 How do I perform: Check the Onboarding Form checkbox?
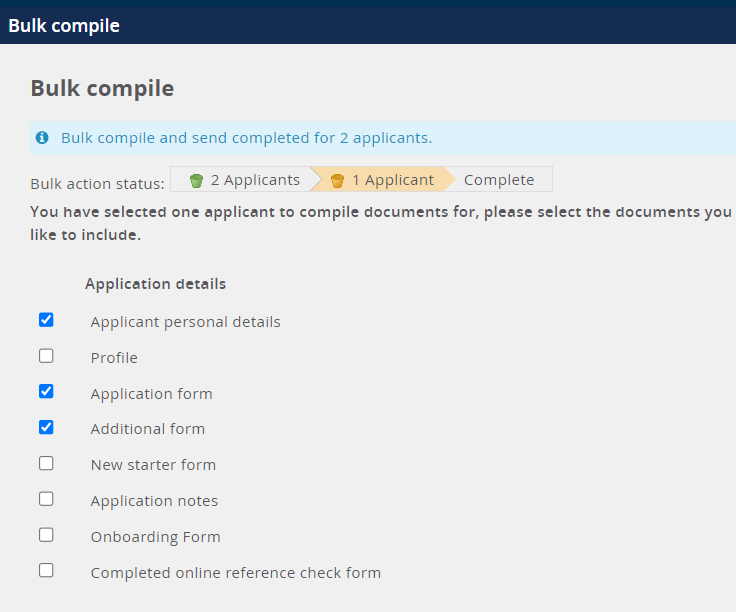coord(46,535)
